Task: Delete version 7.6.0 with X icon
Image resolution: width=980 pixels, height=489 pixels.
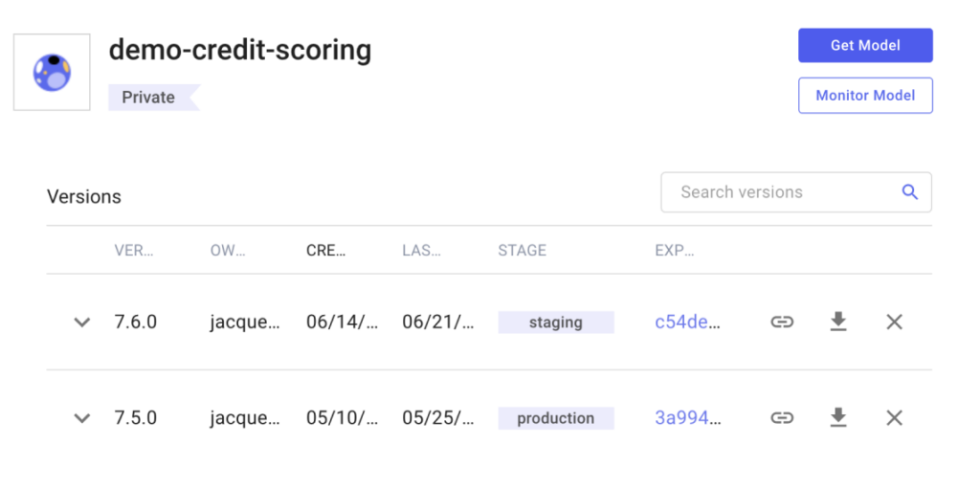Action: tap(895, 322)
